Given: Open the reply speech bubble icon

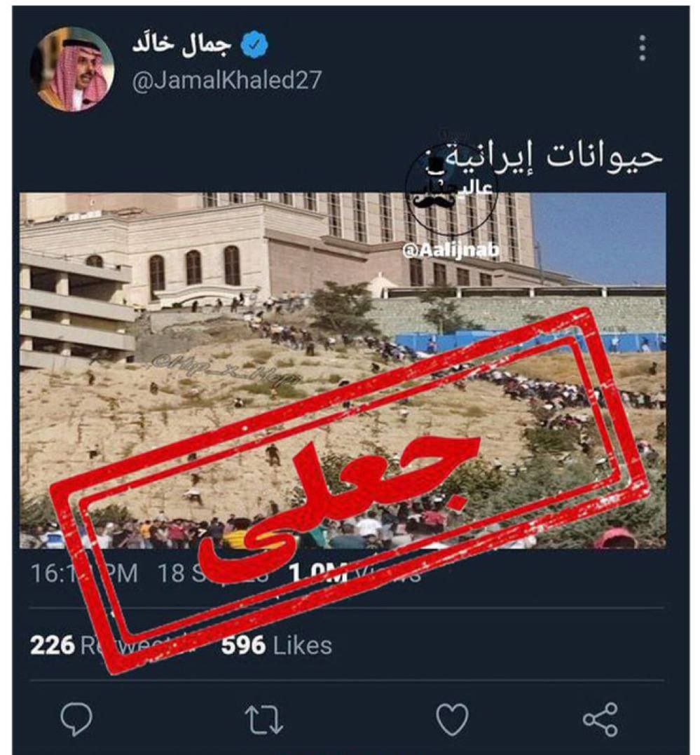Looking at the screenshot, I should tap(76, 719).
